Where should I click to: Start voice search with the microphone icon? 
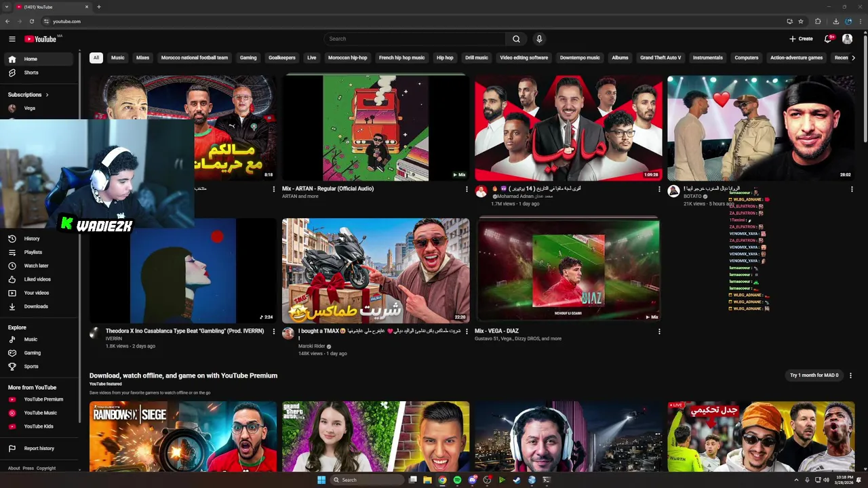tap(539, 39)
